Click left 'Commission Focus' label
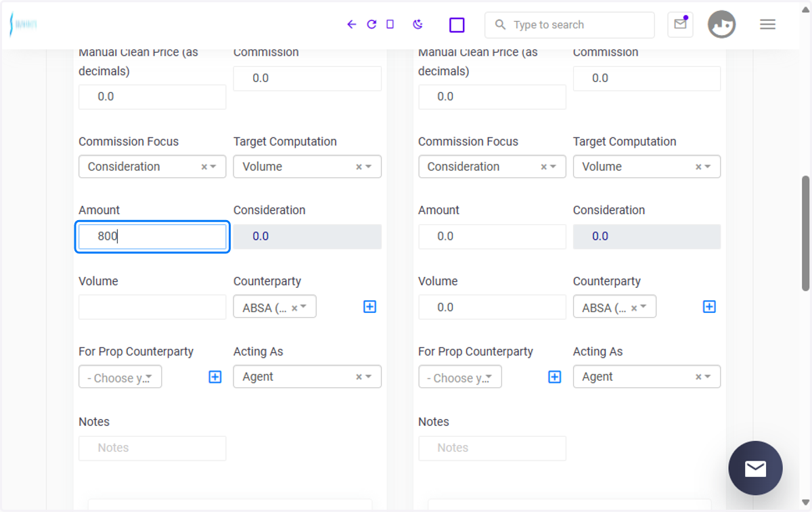The width and height of the screenshot is (812, 512). pyautogui.click(x=129, y=142)
